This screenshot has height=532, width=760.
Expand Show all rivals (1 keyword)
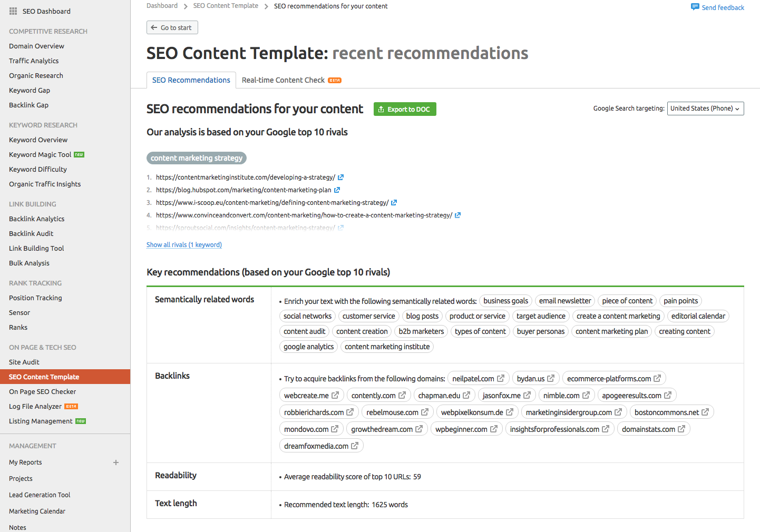click(x=184, y=245)
